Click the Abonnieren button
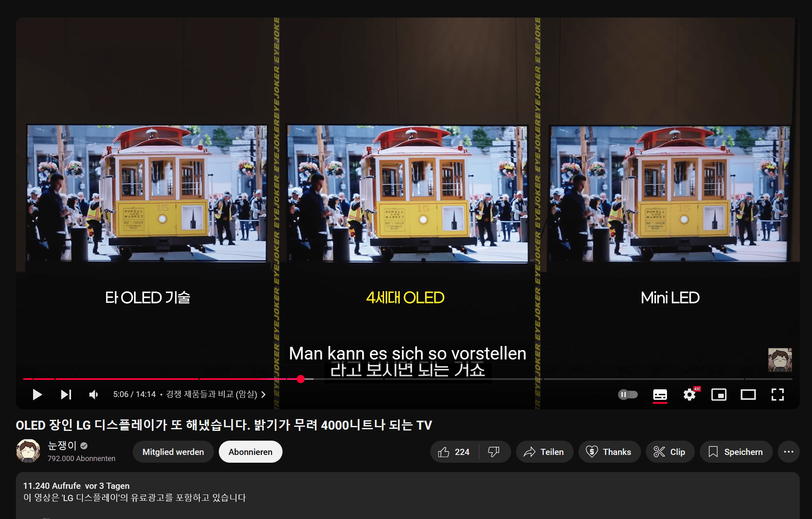Screen dimensions: 812x519 click(x=250, y=452)
